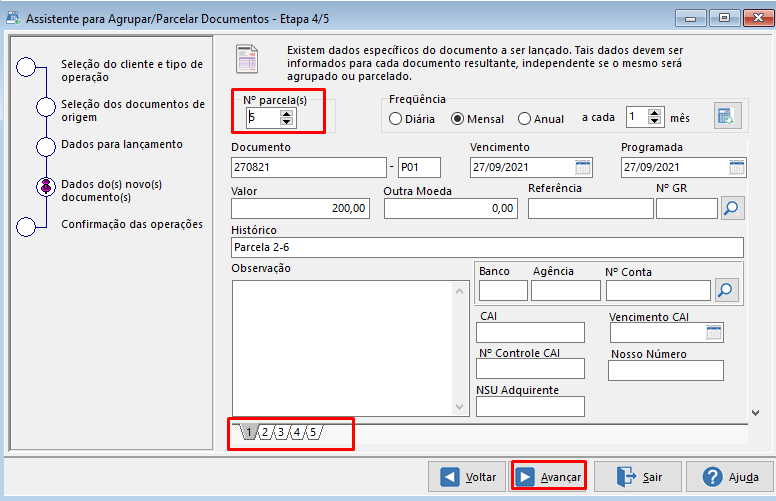Select step 'Dados do(s) novo(s) documento(s)'
The height and width of the screenshot is (501, 776).
[111, 191]
